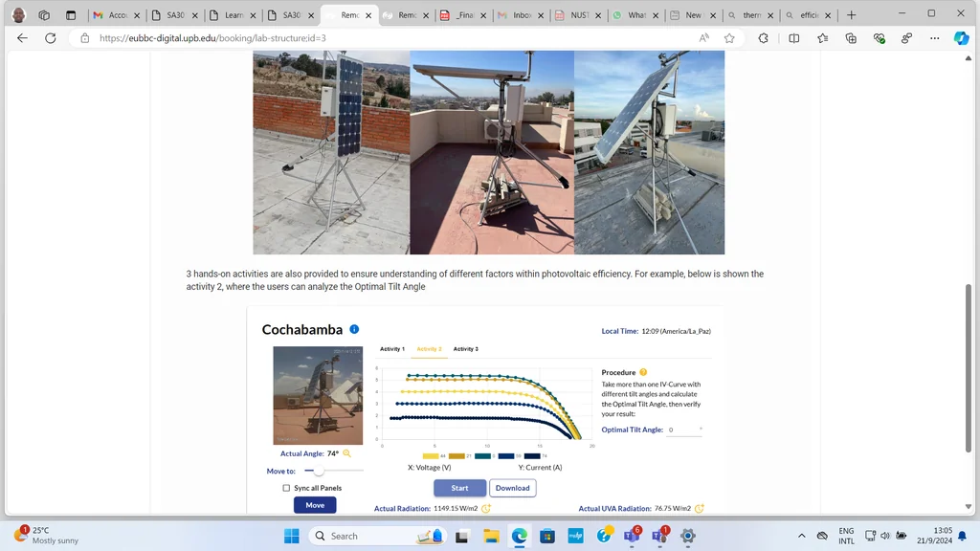Switch to the Activity 1 tab
This screenshot has width=980, height=551.
point(391,348)
